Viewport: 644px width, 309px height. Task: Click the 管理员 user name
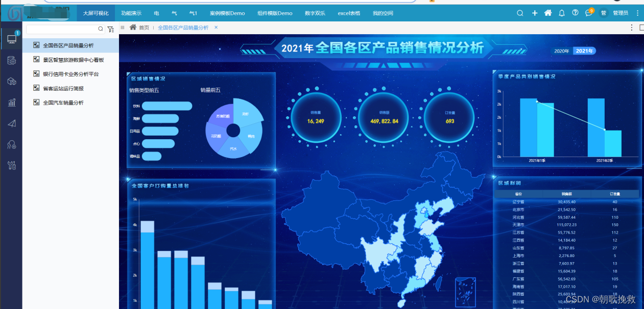point(621,13)
